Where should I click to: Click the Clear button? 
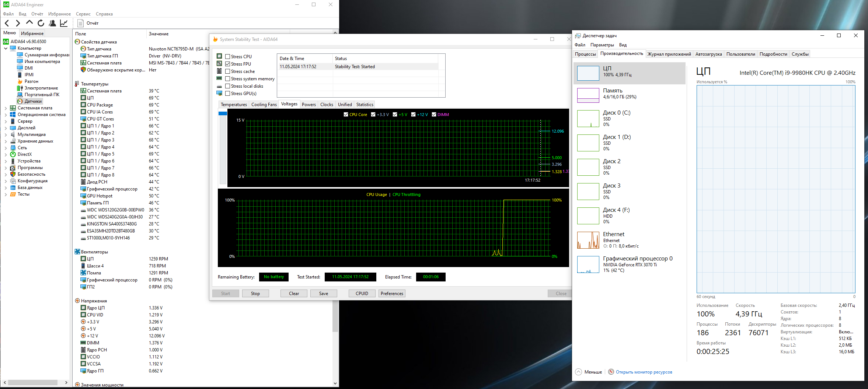pyautogui.click(x=294, y=294)
